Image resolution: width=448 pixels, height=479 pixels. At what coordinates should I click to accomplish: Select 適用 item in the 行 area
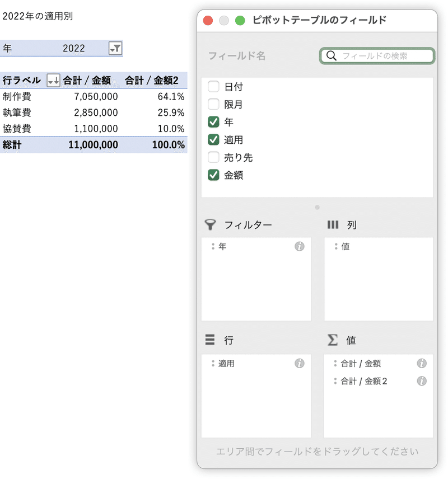[256, 363]
